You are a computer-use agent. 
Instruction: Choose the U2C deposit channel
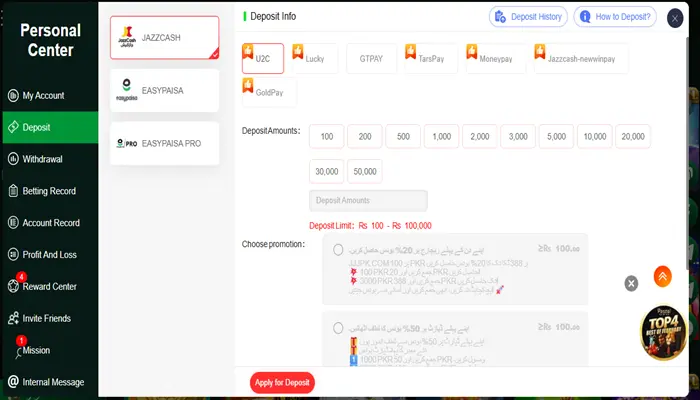point(263,59)
